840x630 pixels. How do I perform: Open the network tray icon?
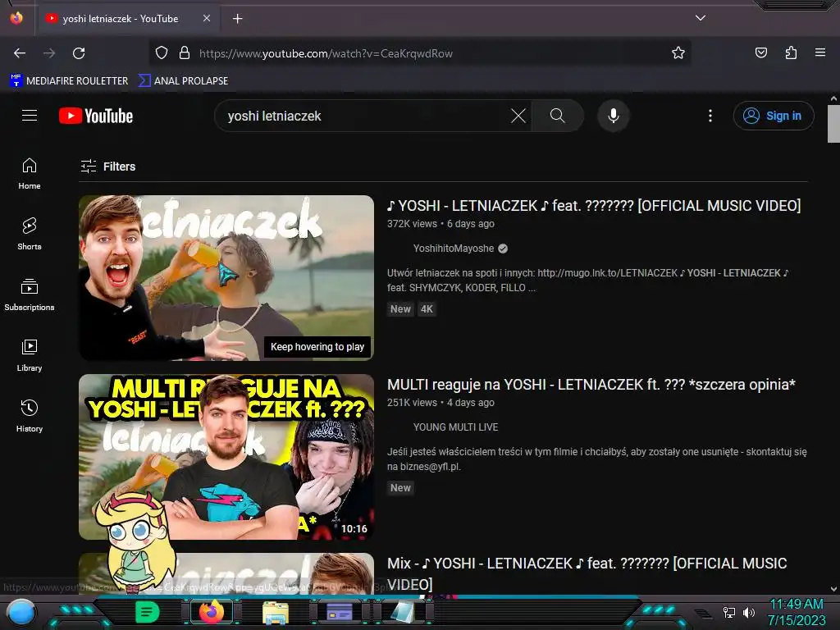pyautogui.click(x=729, y=612)
